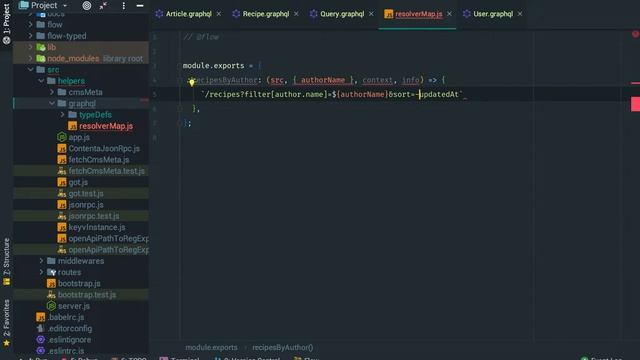
Task: Switch to the Article.graphql tab
Action: click(x=188, y=14)
